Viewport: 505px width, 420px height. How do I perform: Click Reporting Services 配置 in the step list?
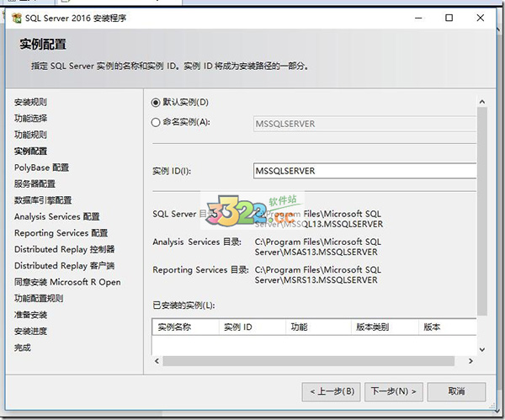click(61, 233)
